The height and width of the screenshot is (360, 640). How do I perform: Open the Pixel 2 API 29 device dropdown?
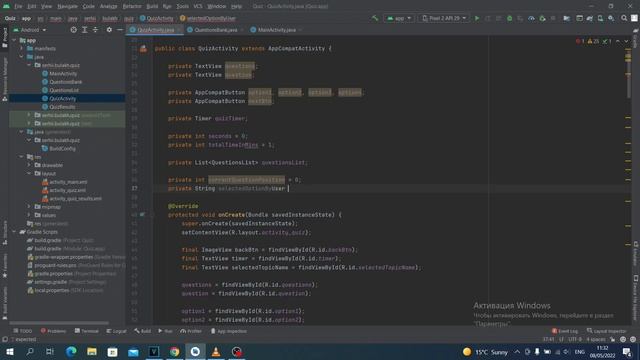pyautogui.click(x=444, y=18)
